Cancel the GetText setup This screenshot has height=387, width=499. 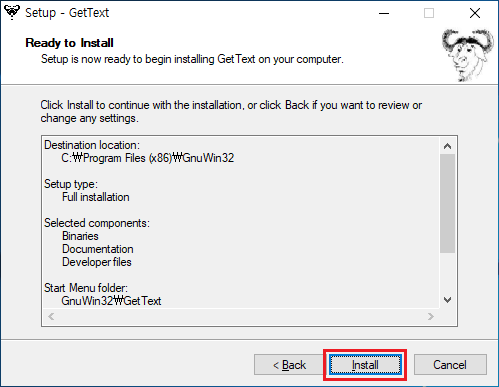point(450,365)
